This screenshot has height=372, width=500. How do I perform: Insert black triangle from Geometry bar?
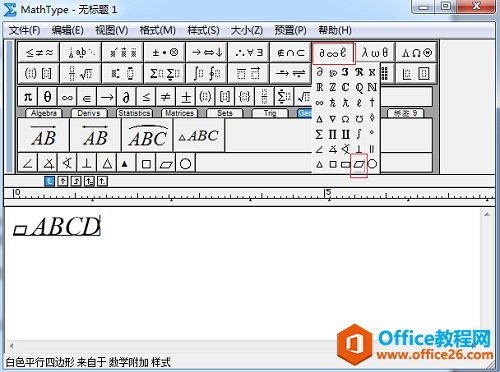click(x=126, y=163)
